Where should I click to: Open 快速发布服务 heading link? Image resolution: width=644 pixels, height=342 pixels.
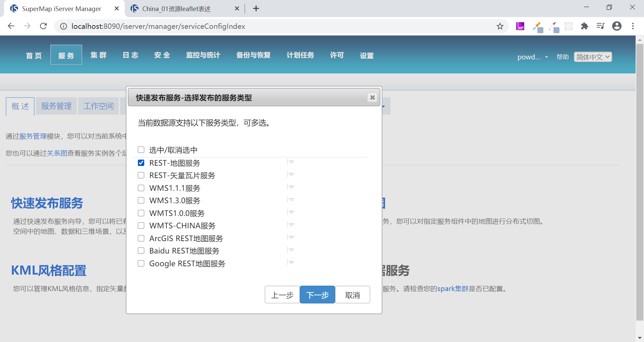click(x=47, y=203)
